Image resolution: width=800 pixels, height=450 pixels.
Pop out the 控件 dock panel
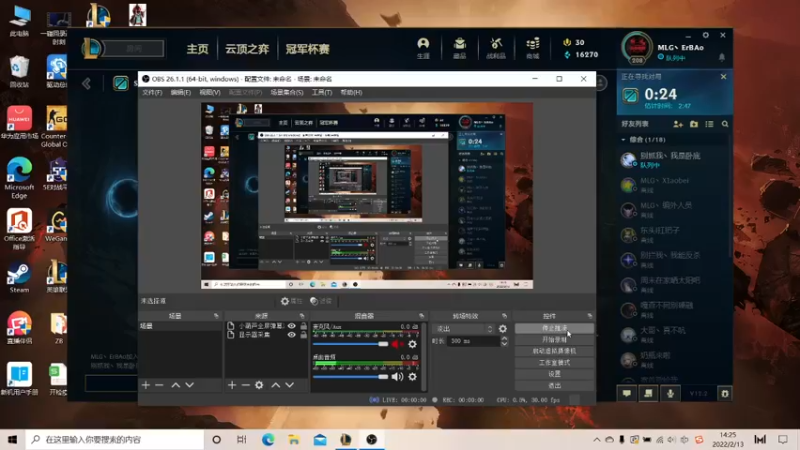tap(590, 316)
